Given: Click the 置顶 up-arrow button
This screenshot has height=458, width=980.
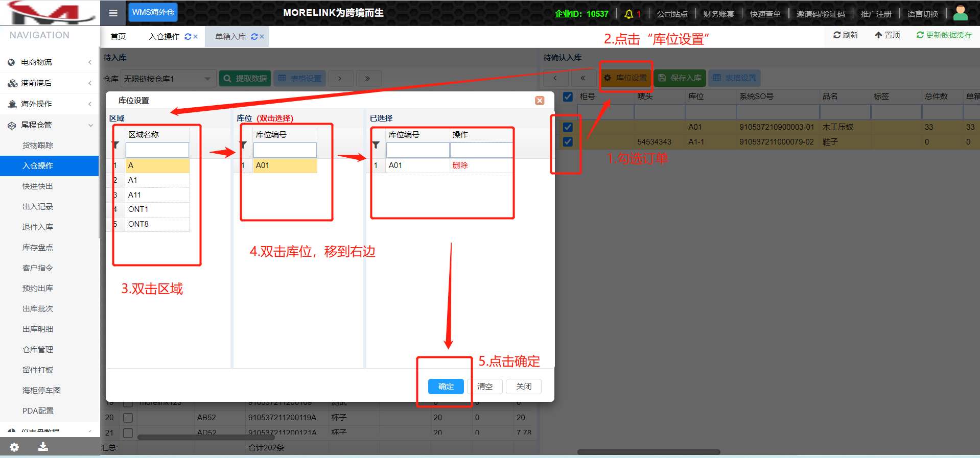Looking at the screenshot, I should click(x=888, y=35).
